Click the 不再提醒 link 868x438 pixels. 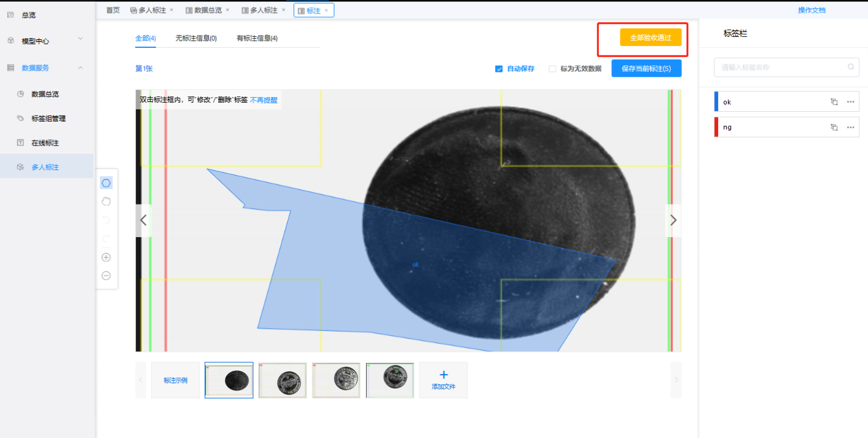pyautogui.click(x=264, y=100)
